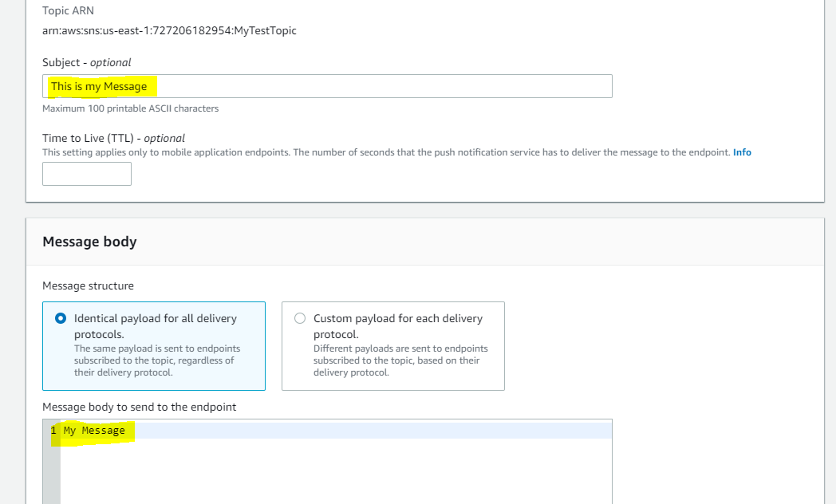Select Identical payload for all delivery protocols radio
836x504 pixels.
(x=61, y=318)
